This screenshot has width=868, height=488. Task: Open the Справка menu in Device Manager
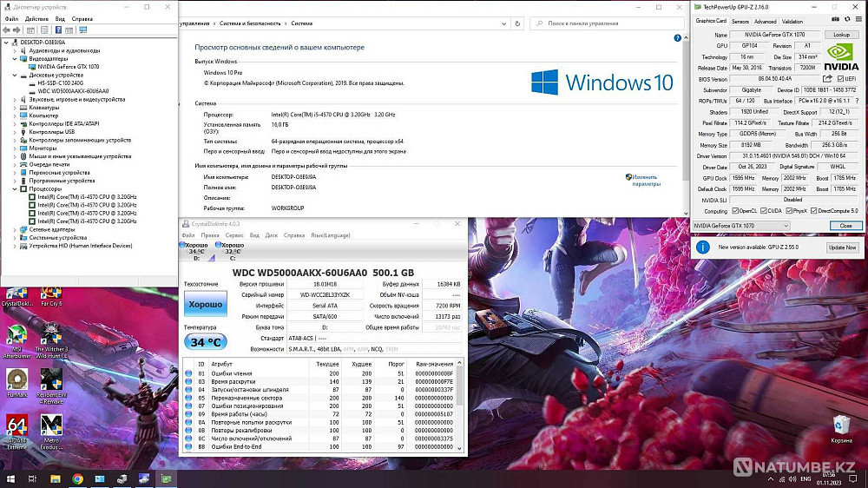coord(82,19)
